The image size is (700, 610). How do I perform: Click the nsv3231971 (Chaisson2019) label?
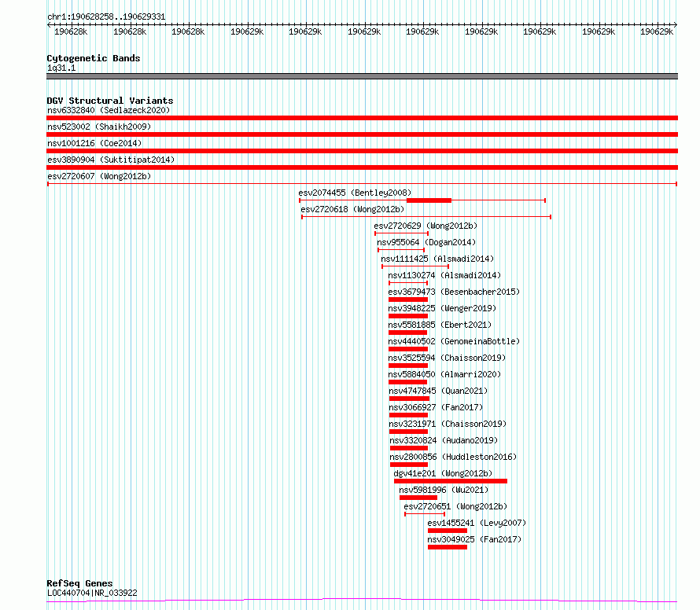click(x=448, y=424)
